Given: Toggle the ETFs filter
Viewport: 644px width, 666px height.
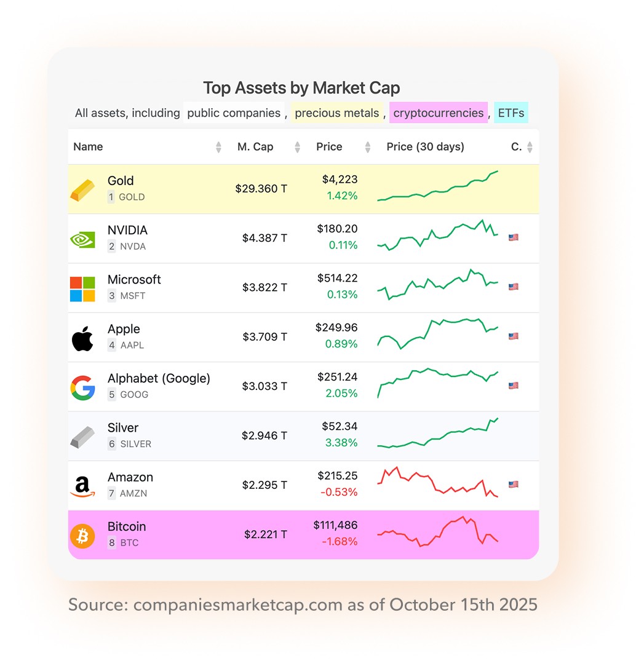Looking at the screenshot, I should pos(511,113).
